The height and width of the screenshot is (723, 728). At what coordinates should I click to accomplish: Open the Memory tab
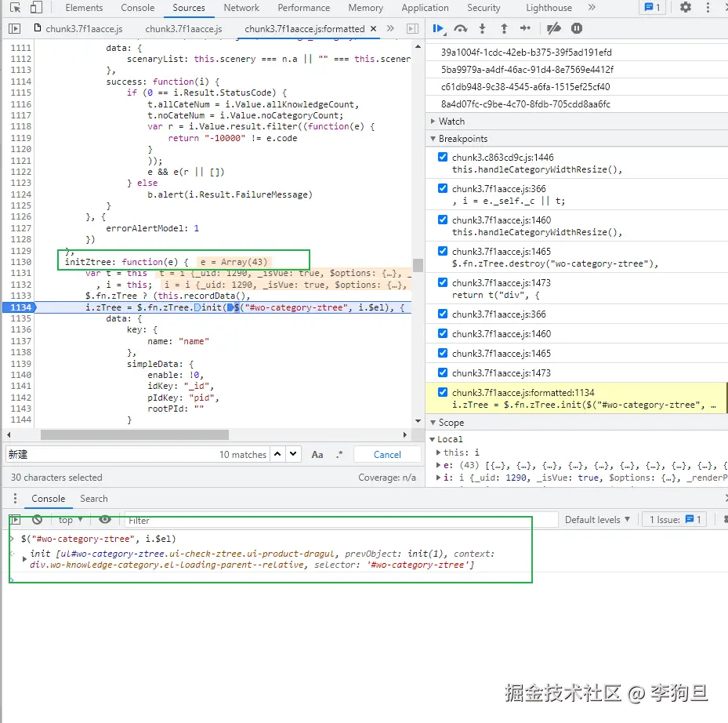(366, 8)
